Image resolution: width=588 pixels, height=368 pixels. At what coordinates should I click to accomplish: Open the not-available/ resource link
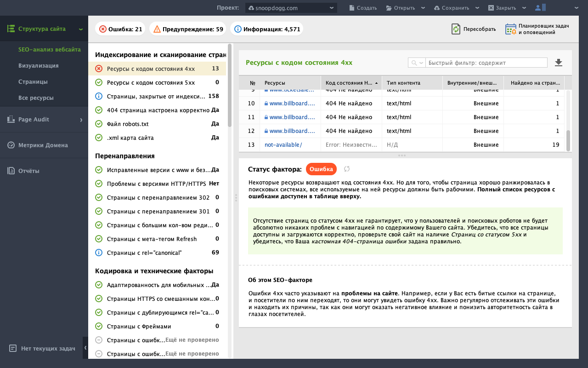(x=283, y=145)
